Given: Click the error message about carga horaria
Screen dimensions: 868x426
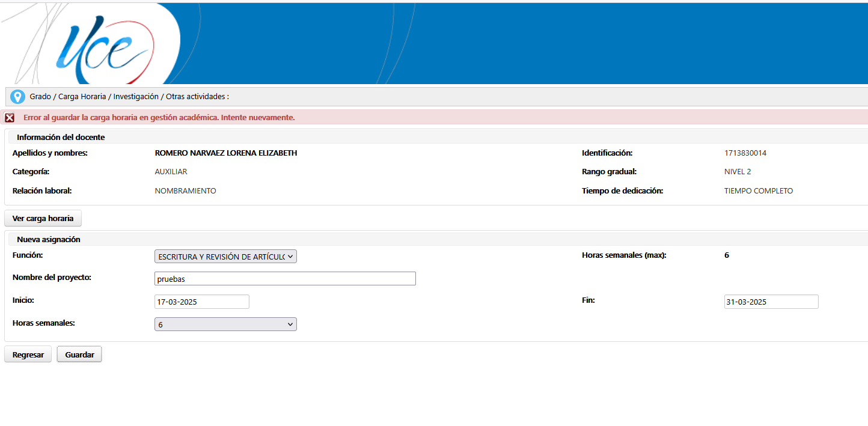Looking at the screenshot, I should tap(159, 118).
